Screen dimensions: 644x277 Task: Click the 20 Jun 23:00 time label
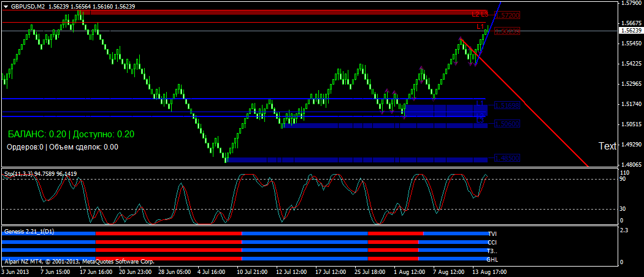(x=136, y=271)
